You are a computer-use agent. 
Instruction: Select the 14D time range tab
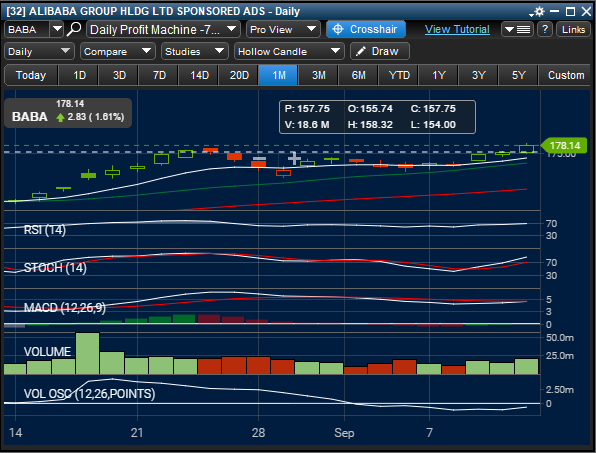point(199,75)
